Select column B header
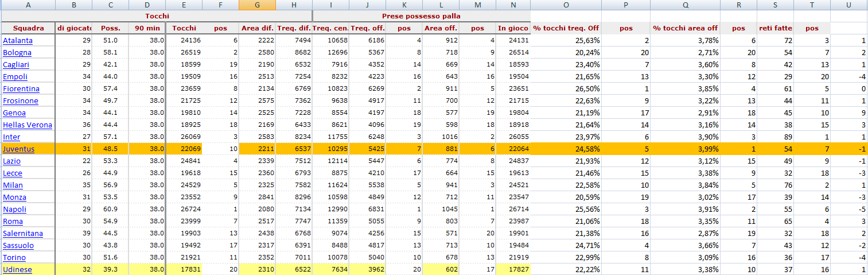 tap(74, 5)
